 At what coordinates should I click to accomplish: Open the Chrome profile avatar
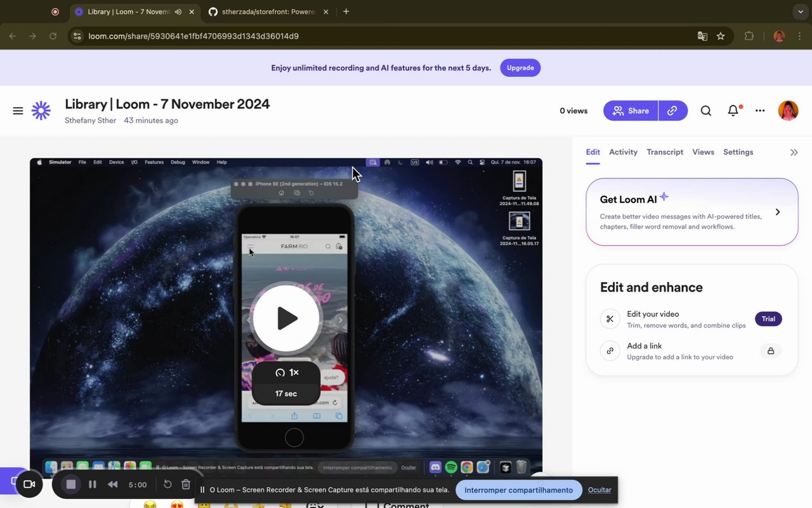click(x=779, y=36)
